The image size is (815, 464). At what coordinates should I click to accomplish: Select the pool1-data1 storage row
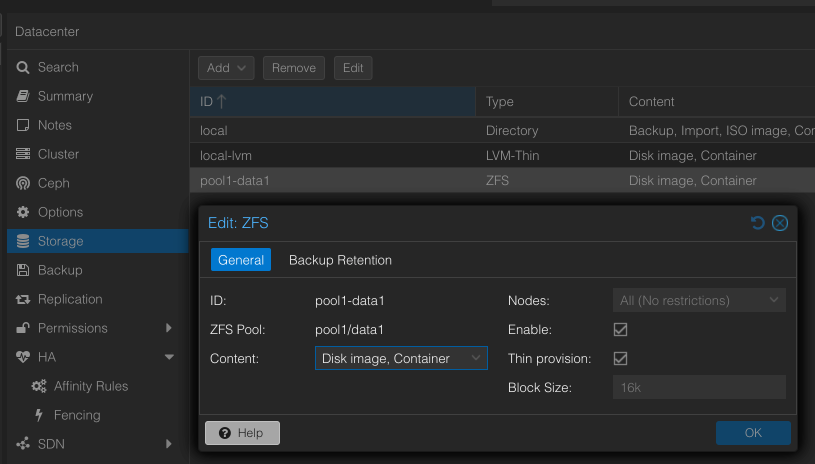[x=502, y=180]
